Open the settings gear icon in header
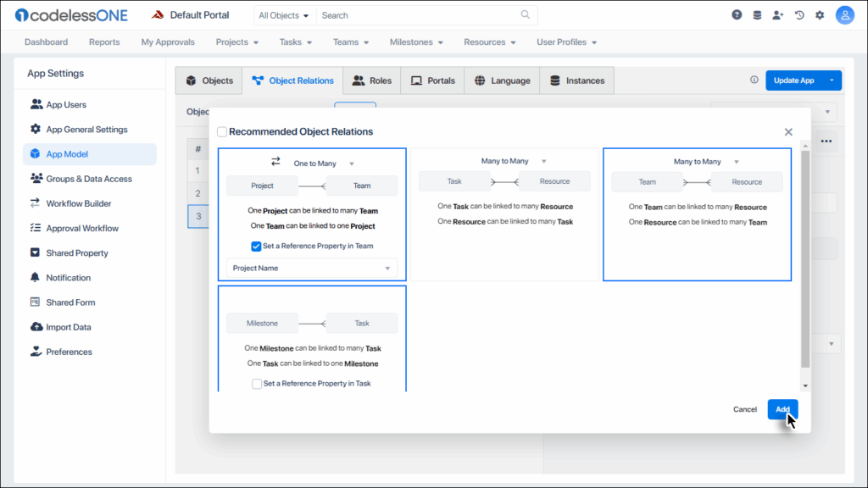This screenshot has height=488, width=868. click(820, 15)
